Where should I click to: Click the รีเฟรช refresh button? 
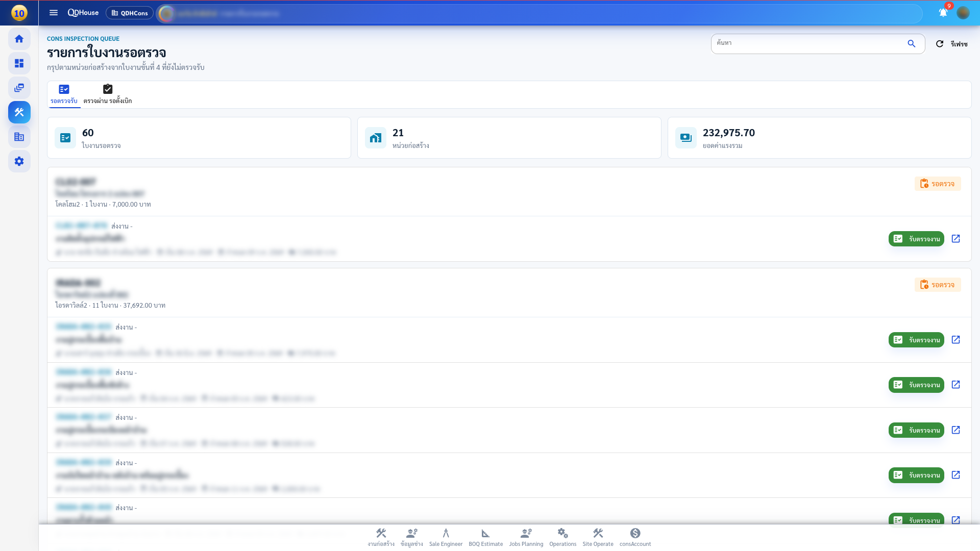tap(951, 44)
